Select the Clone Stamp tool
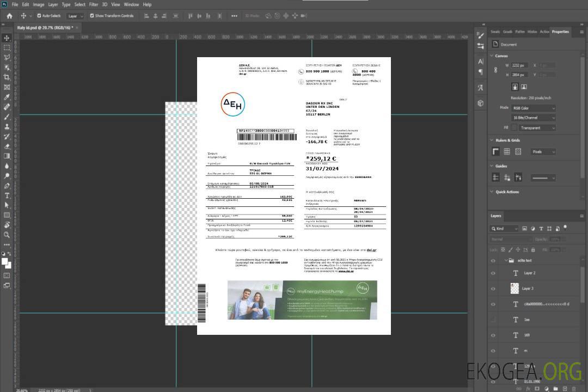The width and height of the screenshot is (588, 392). pos(7,126)
